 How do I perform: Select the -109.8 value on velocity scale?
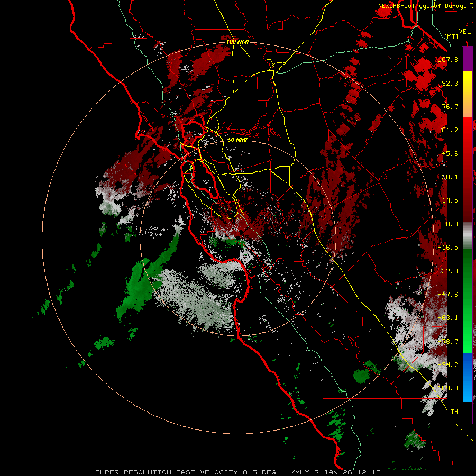click(x=446, y=388)
